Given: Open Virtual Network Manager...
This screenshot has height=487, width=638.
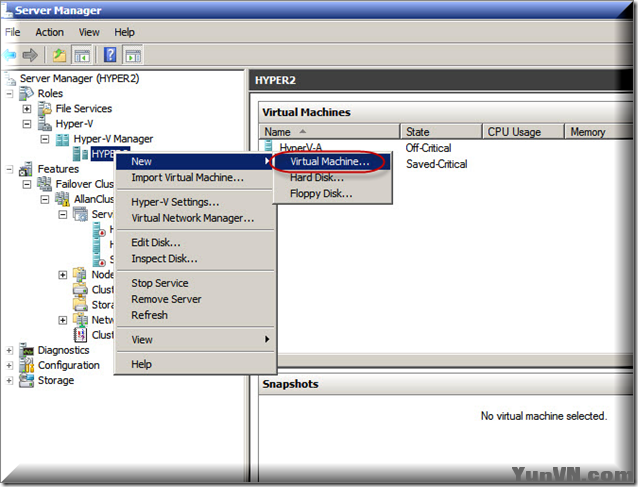Looking at the screenshot, I should pos(195,218).
